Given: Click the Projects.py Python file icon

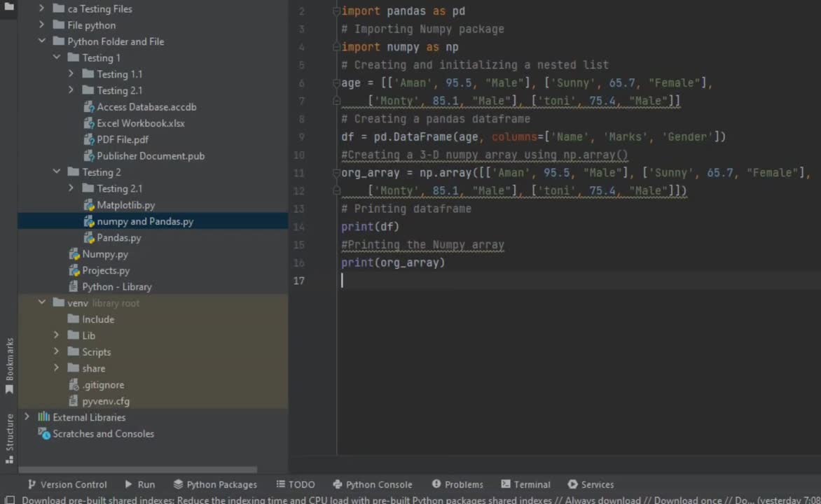Looking at the screenshot, I should coord(74,270).
